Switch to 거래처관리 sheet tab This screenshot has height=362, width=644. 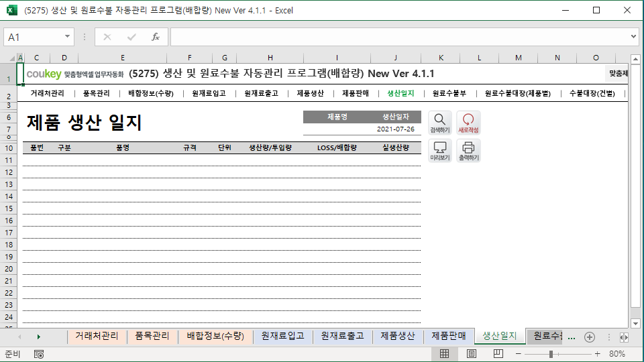point(97,336)
